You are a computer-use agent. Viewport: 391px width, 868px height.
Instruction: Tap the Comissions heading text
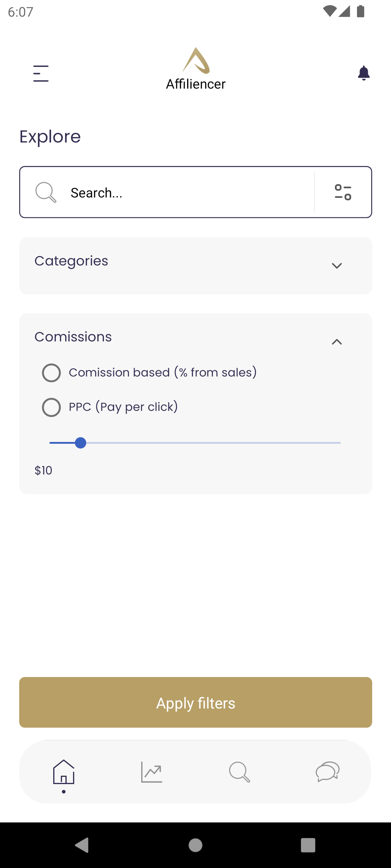pos(73,337)
